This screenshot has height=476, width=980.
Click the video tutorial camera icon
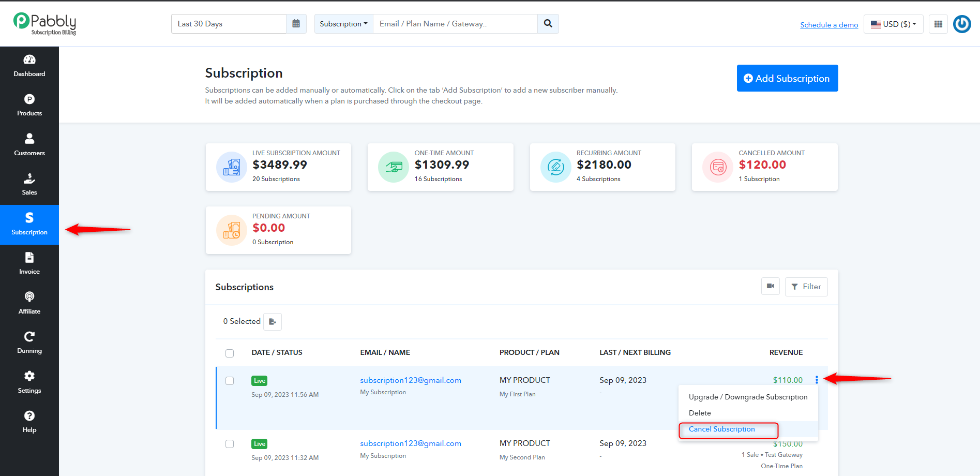coord(771,286)
